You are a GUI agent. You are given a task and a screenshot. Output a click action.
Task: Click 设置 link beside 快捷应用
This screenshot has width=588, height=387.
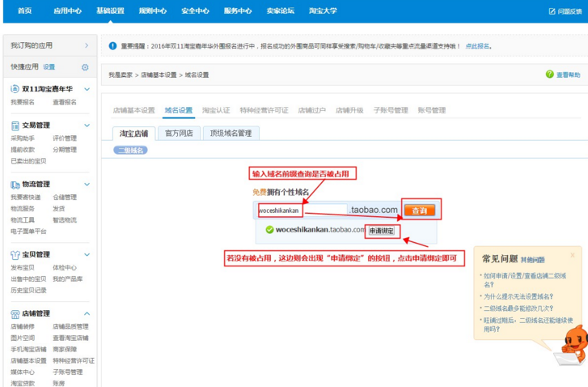pos(49,67)
